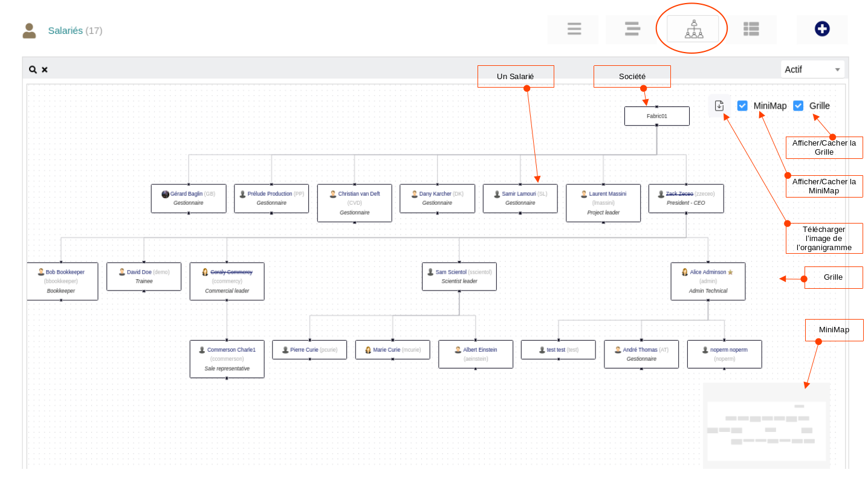Open the Actif status dropdown
868x493 pixels.
(x=812, y=69)
